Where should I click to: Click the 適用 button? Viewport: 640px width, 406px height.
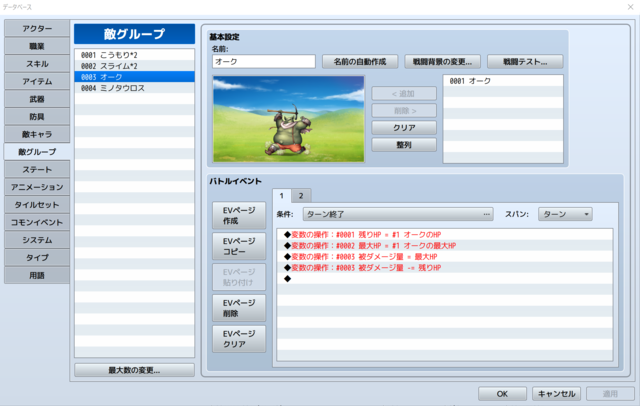(610, 394)
